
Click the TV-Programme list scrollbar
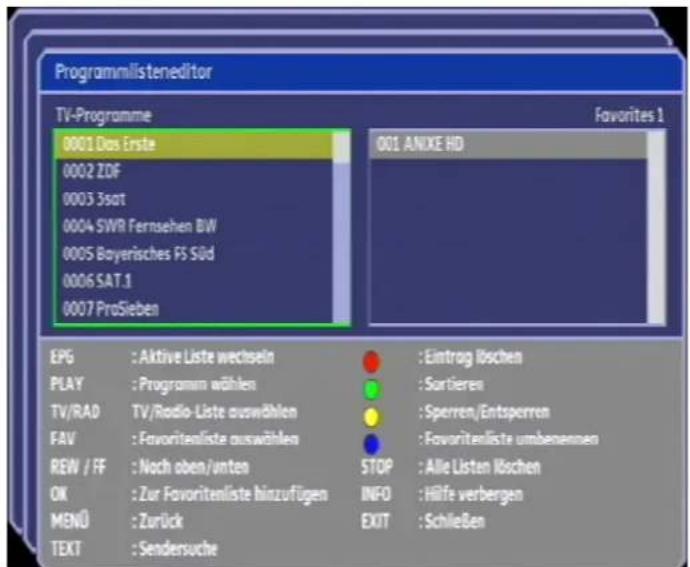point(341,228)
